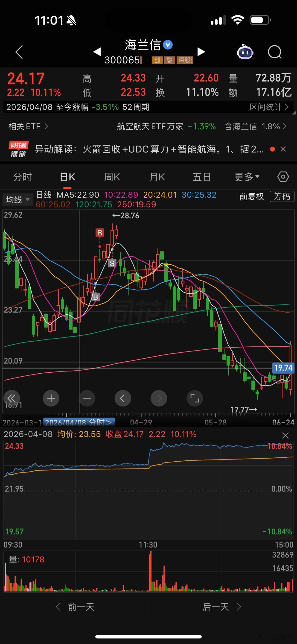Tap 收盘 24.17 closing price text

click(125, 434)
